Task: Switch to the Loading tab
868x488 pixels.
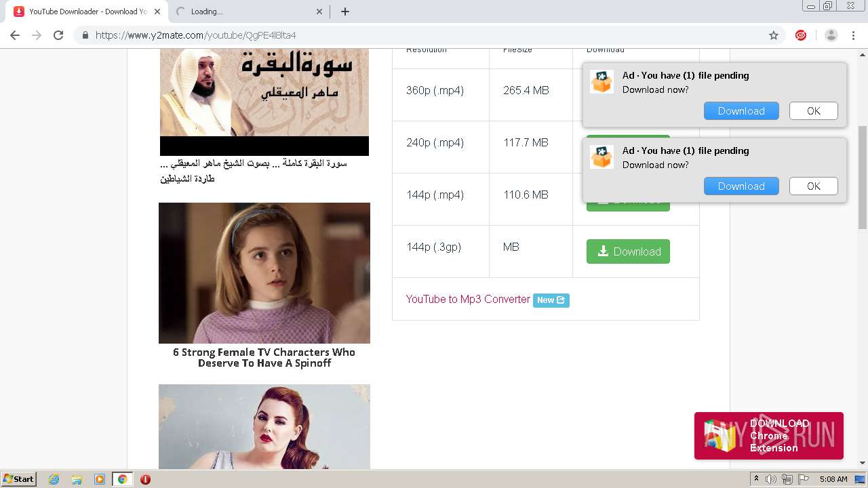Action: 249,12
